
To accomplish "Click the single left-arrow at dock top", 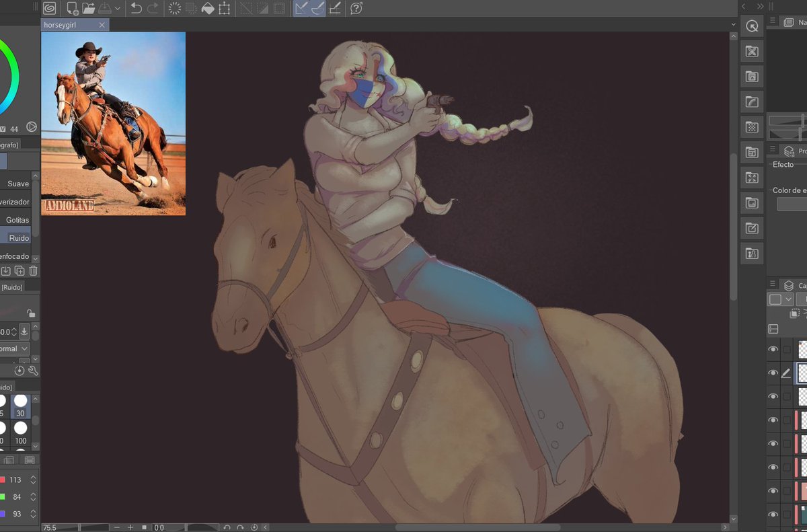I will 744,6.
